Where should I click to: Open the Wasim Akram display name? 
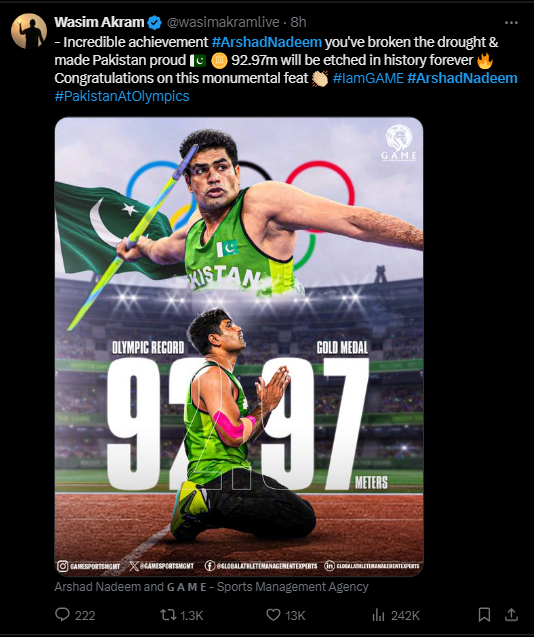click(x=99, y=22)
